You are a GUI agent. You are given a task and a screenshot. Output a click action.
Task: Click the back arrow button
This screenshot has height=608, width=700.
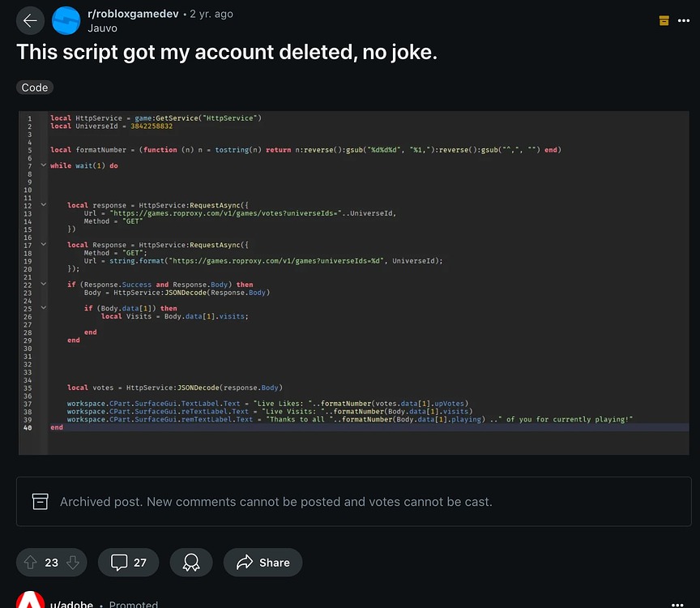point(30,21)
